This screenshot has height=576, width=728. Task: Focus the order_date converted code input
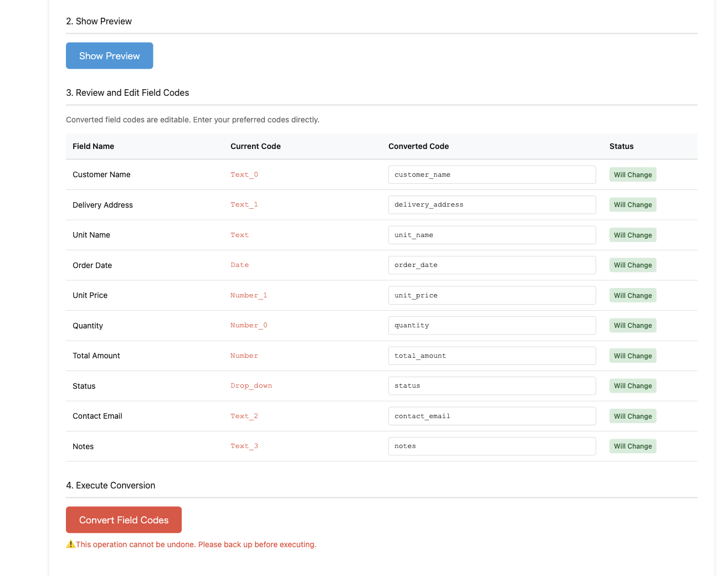click(492, 265)
